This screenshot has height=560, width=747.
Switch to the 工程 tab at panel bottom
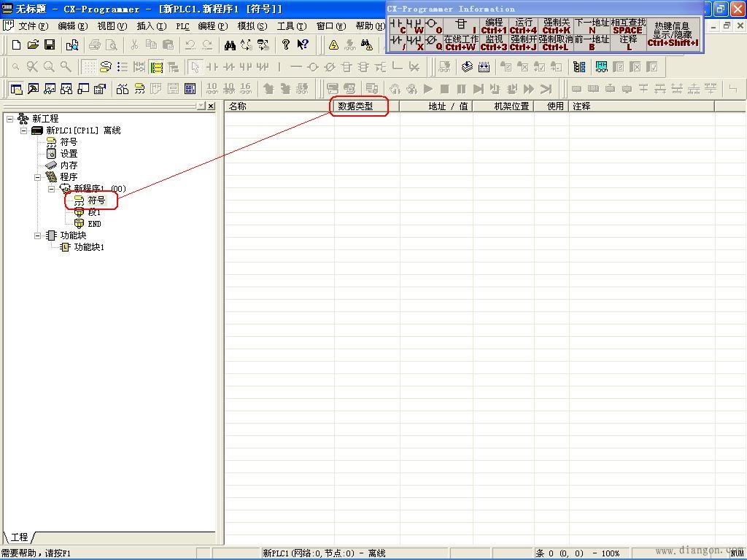click(x=19, y=537)
